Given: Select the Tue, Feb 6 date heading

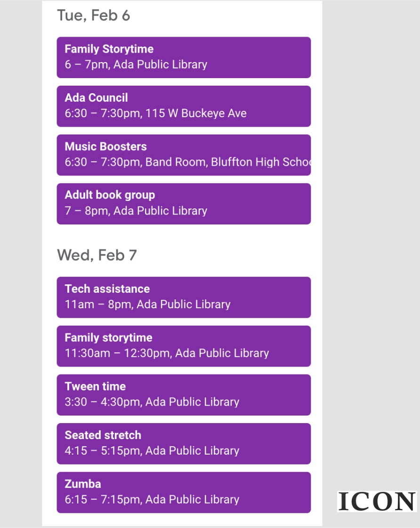Looking at the screenshot, I should [94, 16].
